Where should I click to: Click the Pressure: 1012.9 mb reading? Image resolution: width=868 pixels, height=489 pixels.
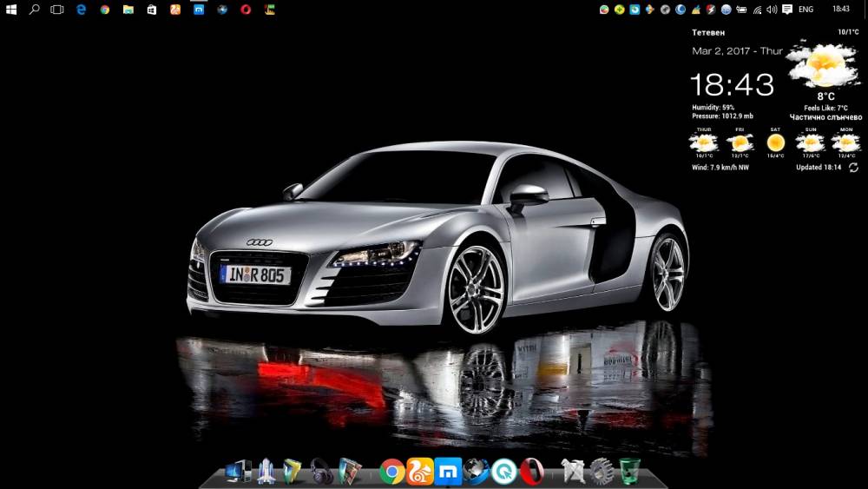(722, 116)
